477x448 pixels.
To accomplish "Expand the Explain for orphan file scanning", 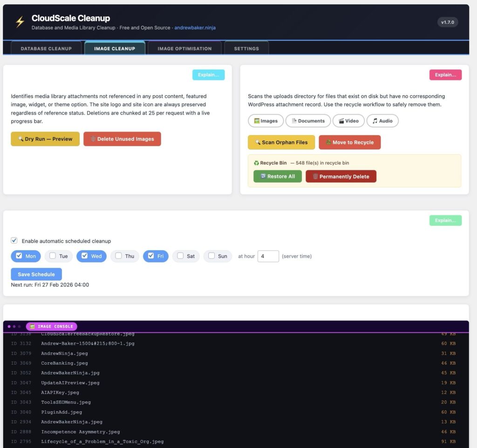I will click(445, 75).
